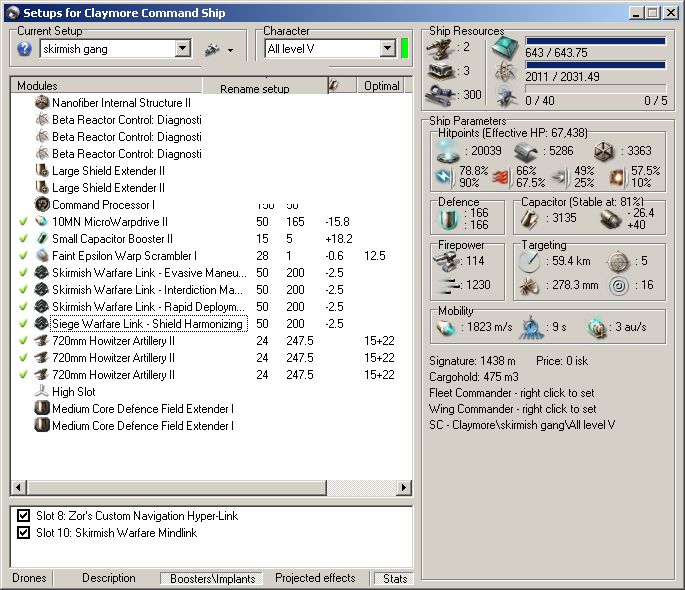This screenshot has height=590, width=685.
Task: Click the Optimal column header
Action: coord(381,86)
